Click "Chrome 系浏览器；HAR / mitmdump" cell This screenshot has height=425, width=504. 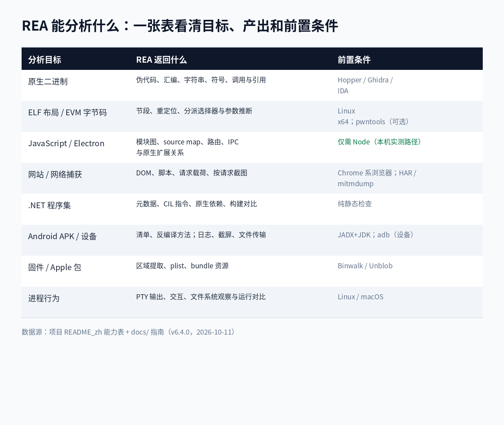pos(377,178)
